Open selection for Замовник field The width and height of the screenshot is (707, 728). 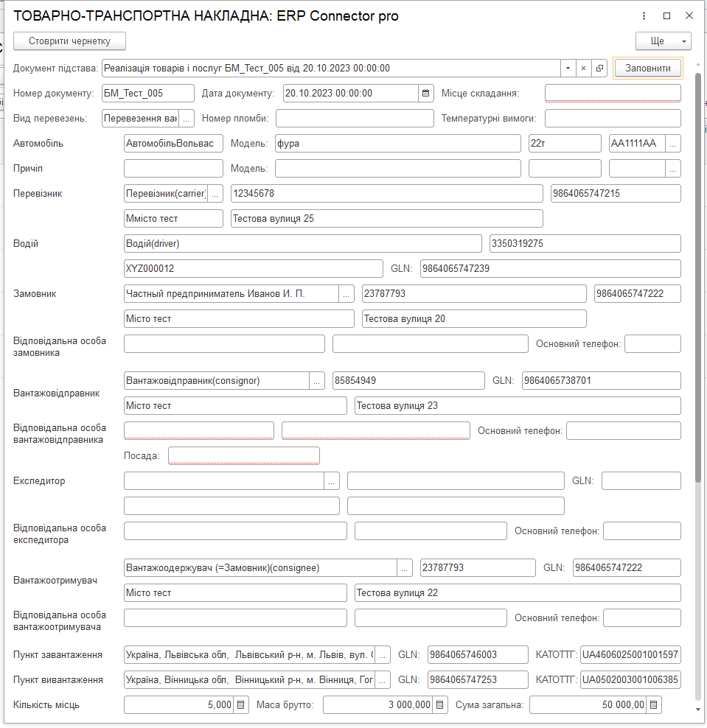(x=346, y=294)
